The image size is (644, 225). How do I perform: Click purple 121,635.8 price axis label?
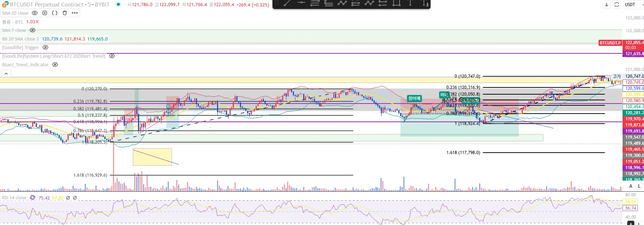click(634, 54)
